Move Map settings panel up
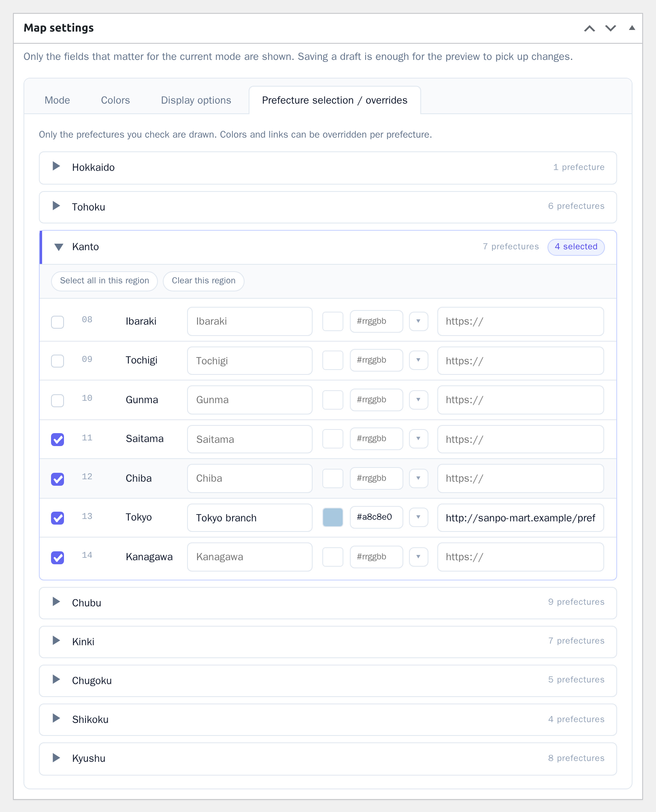This screenshot has width=656, height=812. 590,28
